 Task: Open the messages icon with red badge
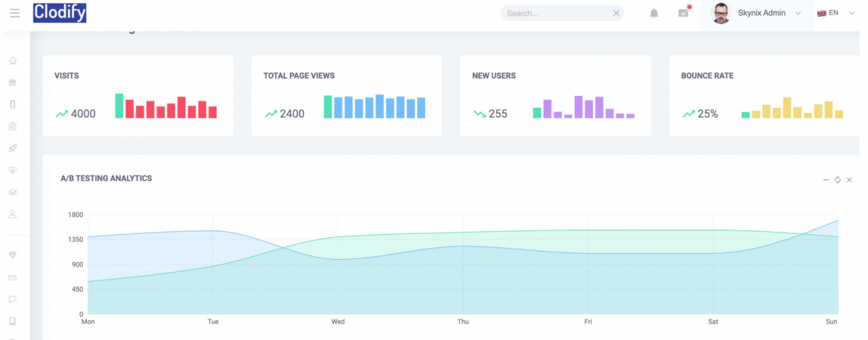[x=684, y=12]
